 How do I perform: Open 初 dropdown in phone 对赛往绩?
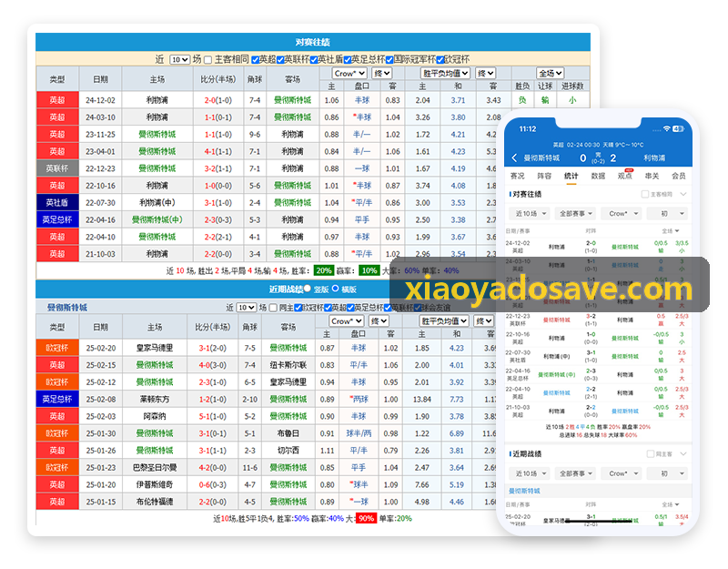(x=669, y=214)
